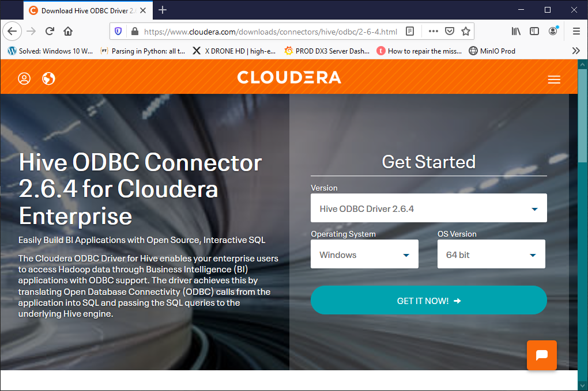The width and height of the screenshot is (588, 391).
Task: Expand the Operating System dropdown
Action: point(364,255)
